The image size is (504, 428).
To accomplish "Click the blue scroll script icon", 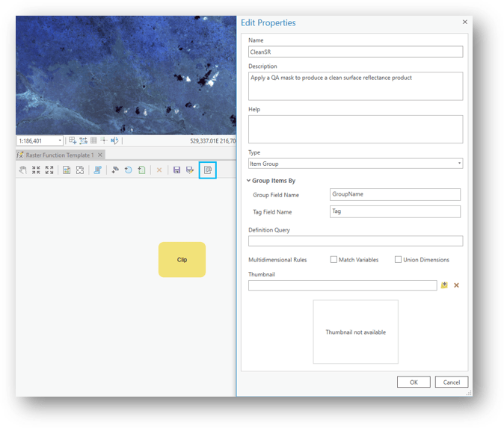I will click(98, 170).
